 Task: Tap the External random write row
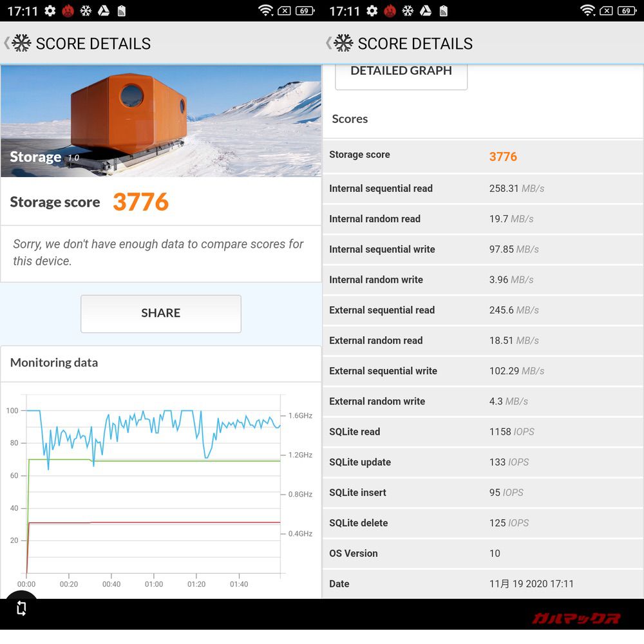[482, 401]
